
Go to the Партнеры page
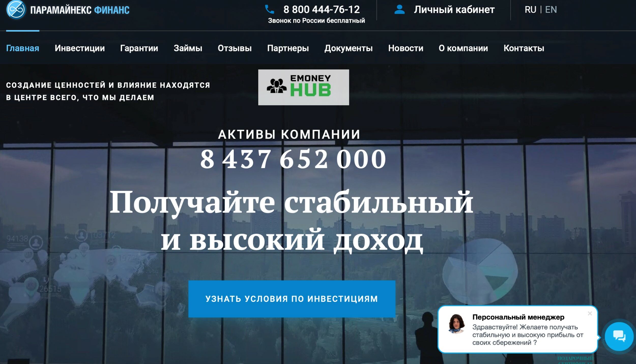(288, 48)
